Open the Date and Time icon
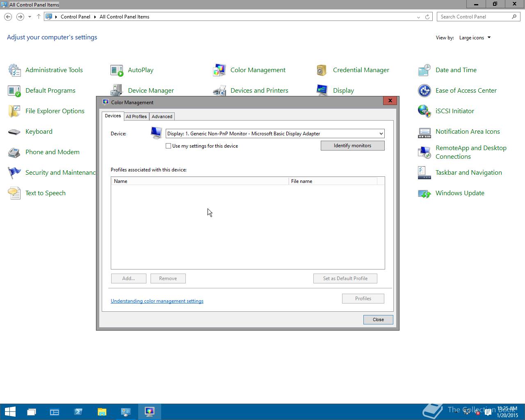The height and width of the screenshot is (420, 525). (x=425, y=70)
